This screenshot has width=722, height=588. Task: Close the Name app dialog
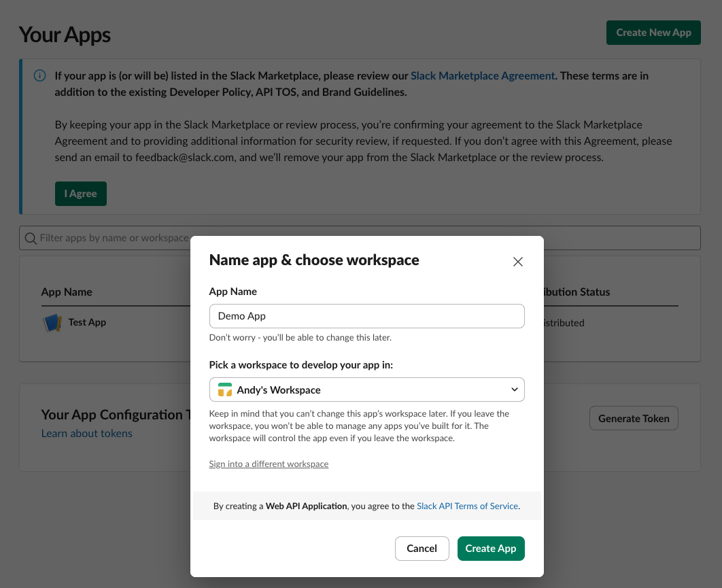pyautogui.click(x=518, y=262)
